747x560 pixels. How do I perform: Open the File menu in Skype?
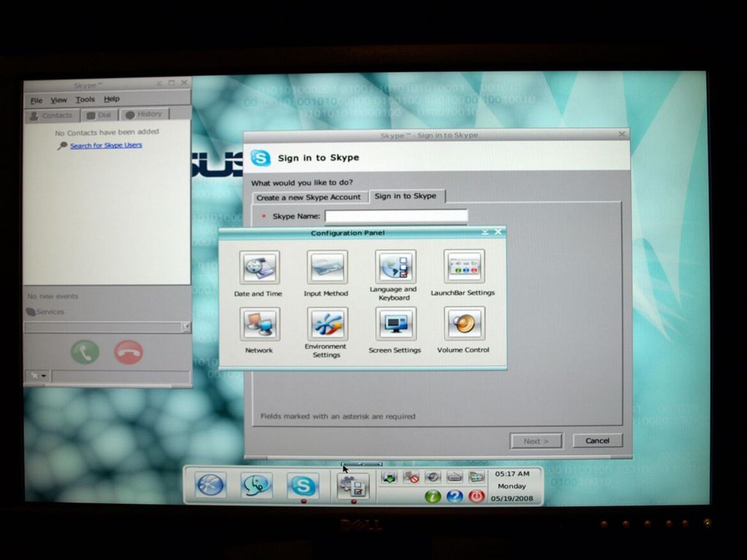click(x=36, y=100)
